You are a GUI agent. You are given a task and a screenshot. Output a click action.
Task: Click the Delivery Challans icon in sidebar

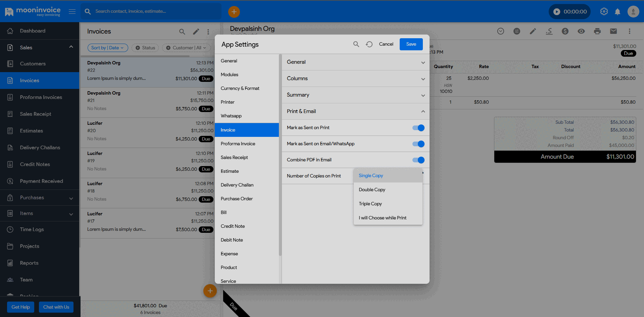(x=10, y=148)
